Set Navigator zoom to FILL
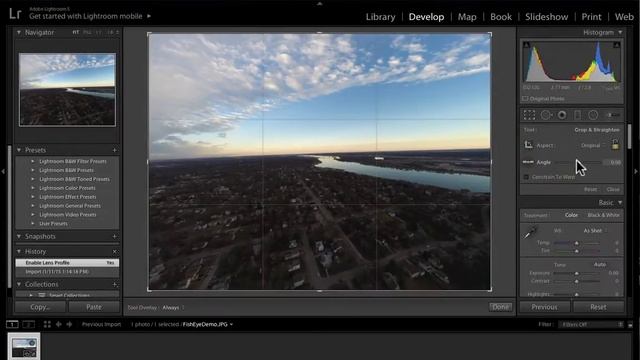 [x=87, y=32]
